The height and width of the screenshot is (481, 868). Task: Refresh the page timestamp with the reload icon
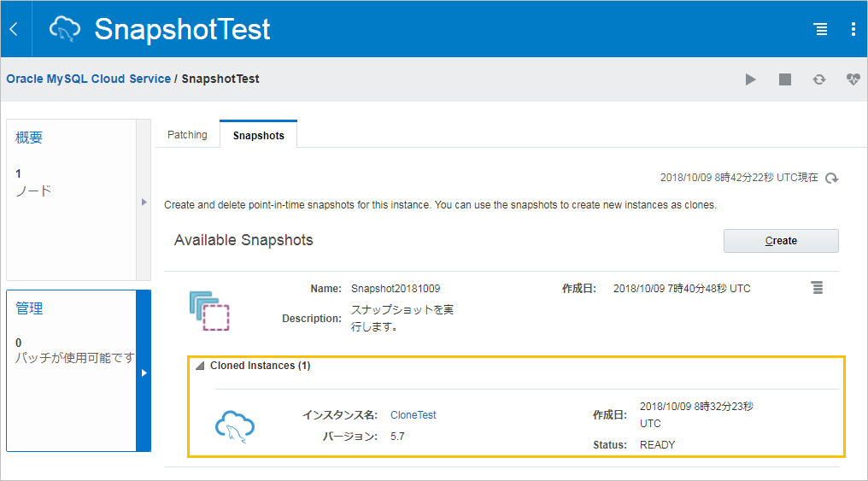[831, 179]
